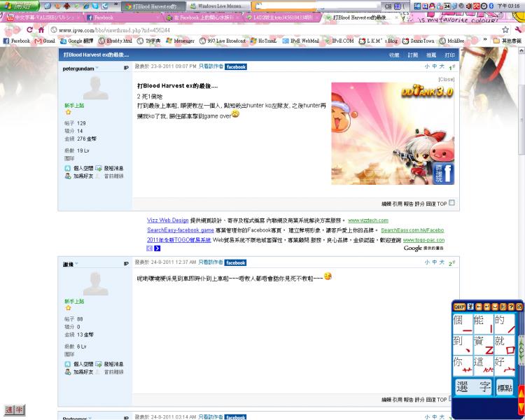Expand the quick launch overflow chevron

click(115, 5)
